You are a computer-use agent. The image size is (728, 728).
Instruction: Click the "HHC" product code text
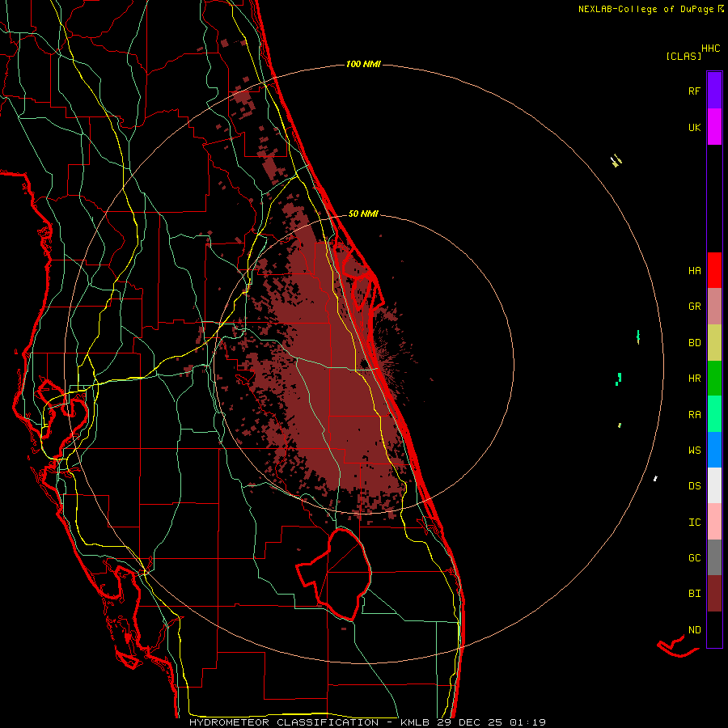point(710,49)
